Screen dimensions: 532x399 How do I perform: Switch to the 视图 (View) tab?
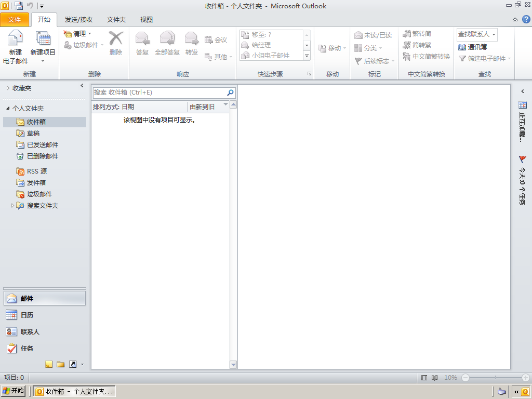pyautogui.click(x=146, y=20)
